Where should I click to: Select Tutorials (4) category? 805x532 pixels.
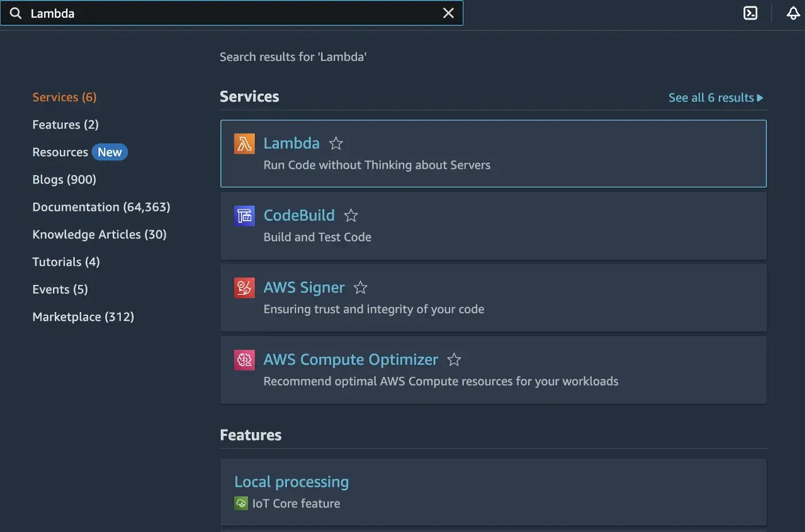click(x=66, y=262)
